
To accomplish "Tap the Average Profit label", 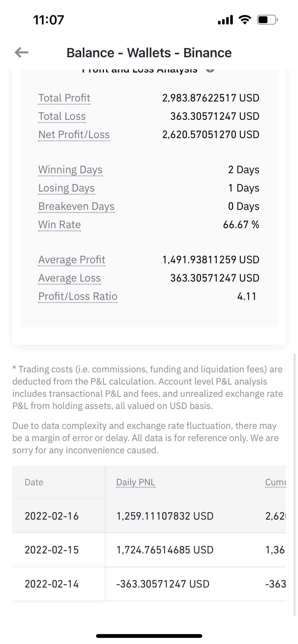I will tap(72, 260).
